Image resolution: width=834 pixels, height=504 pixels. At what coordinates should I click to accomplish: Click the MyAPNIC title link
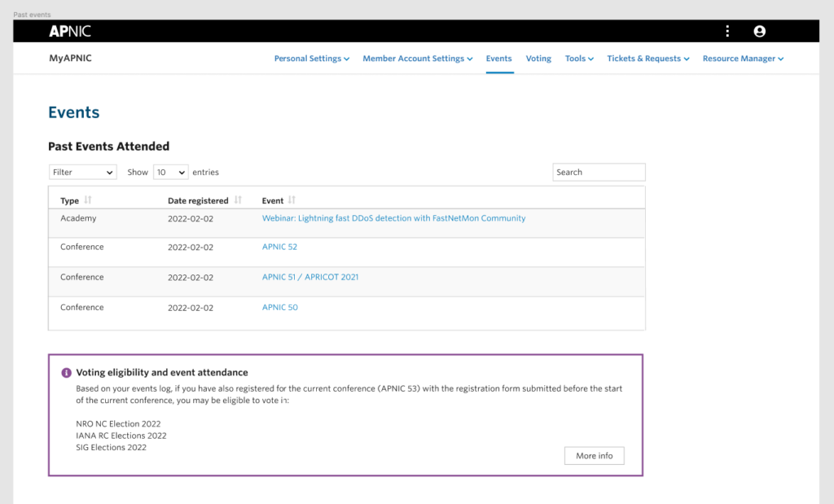[x=70, y=58]
